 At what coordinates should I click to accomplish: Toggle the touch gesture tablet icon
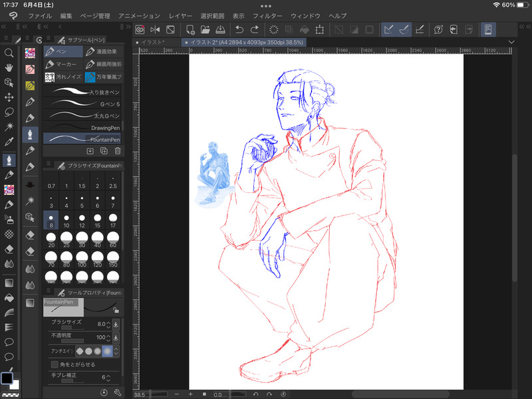488,29
